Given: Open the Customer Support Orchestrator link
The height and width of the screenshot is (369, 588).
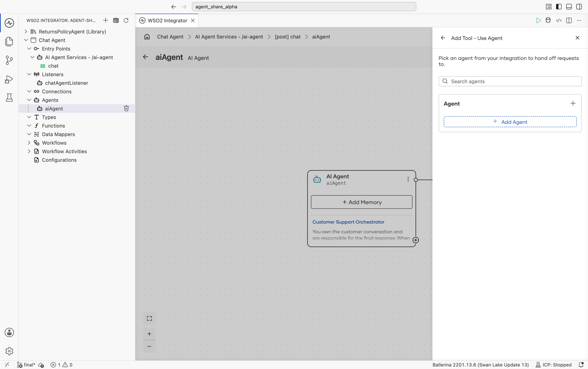Looking at the screenshot, I should pyautogui.click(x=348, y=222).
